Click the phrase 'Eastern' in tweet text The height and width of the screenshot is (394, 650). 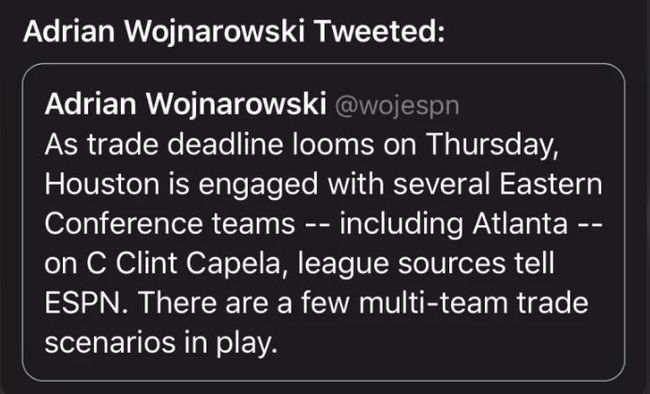pyautogui.click(x=551, y=184)
